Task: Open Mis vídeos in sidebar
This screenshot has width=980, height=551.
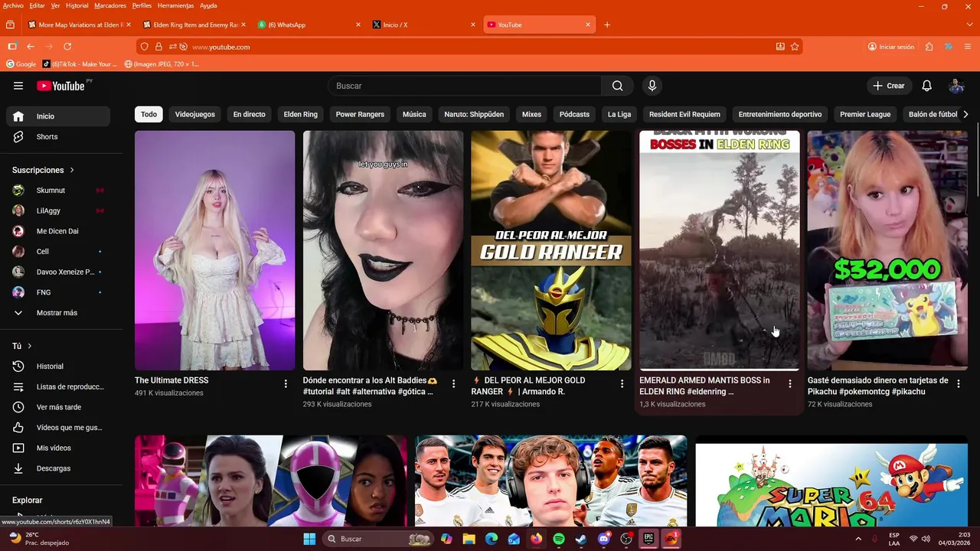Action: 58,448
